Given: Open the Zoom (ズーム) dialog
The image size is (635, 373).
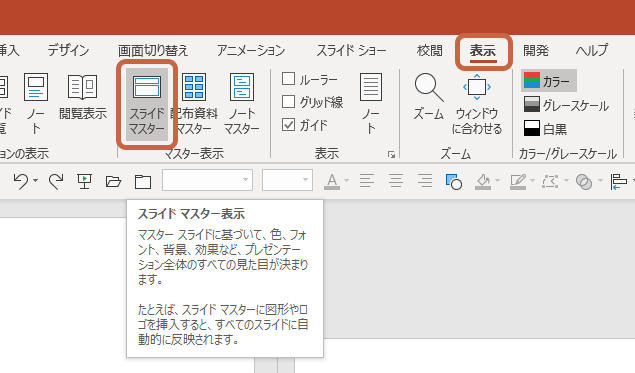Looking at the screenshot, I should pyautogui.click(x=428, y=97).
